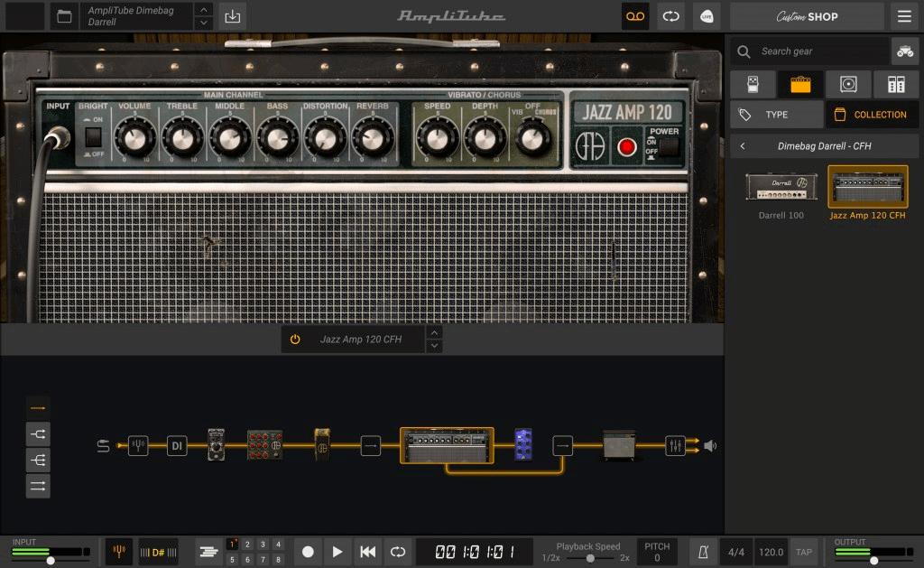Open the preset browser folder icon
This screenshot has height=568, width=924.
pos(64,16)
